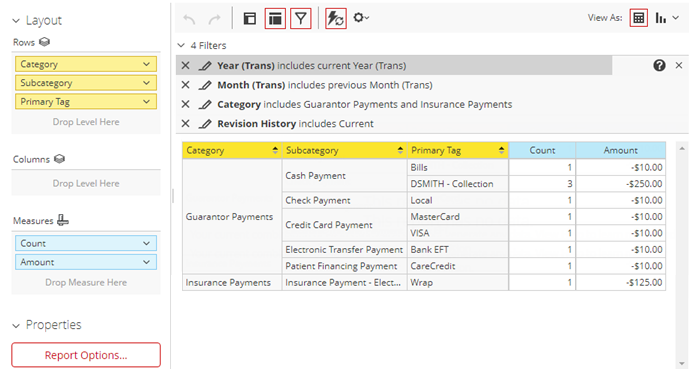Click the Redo arrow icon
This screenshot has height=369, width=689.
(215, 19)
